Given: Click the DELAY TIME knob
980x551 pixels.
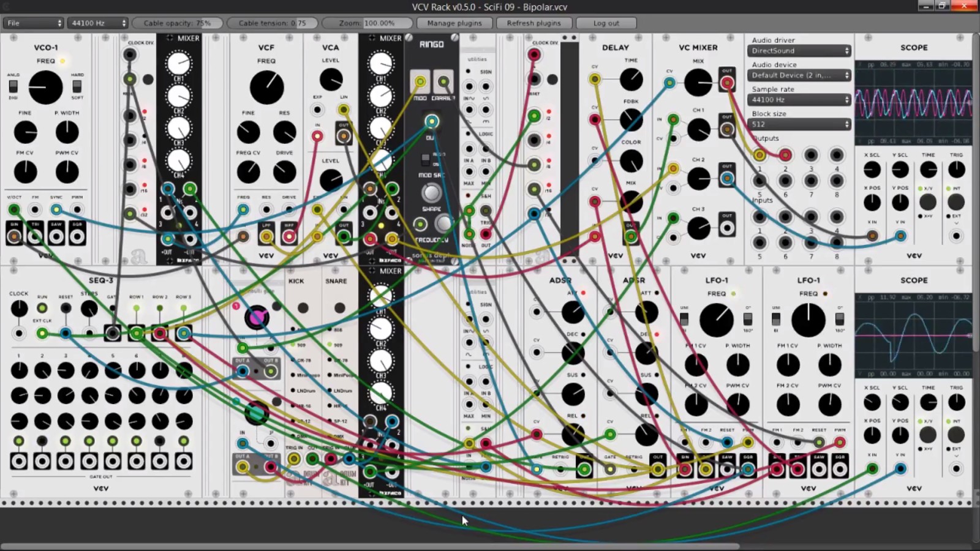Looking at the screenshot, I should pyautogui.click(x=631, y=80).
